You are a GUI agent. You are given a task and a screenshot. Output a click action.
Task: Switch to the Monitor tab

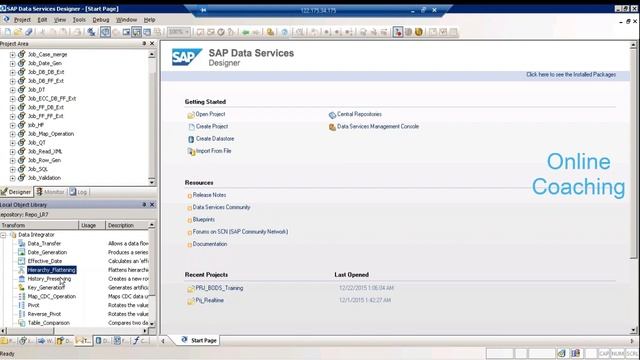click(x=50, y=192)
